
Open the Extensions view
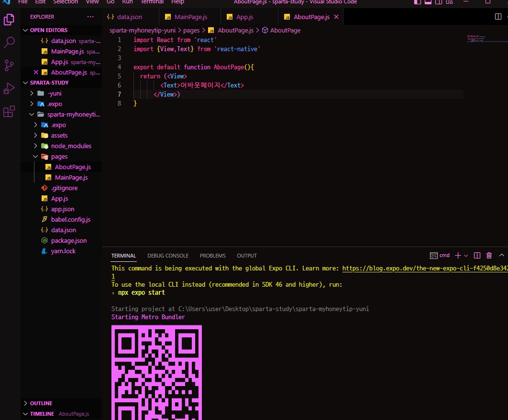pyautogui.click(x=9, y=111)
